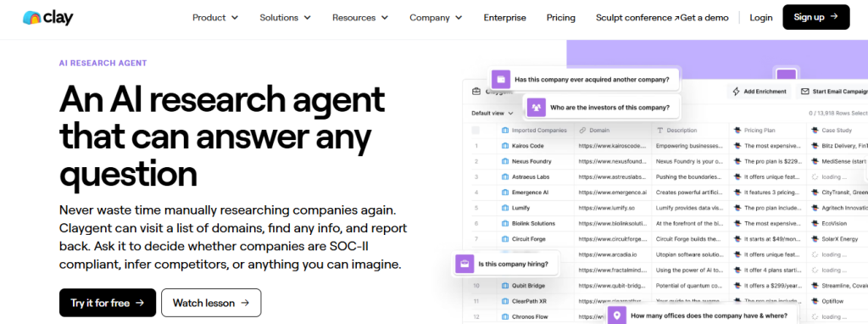The image size is (868, 324).
Task: Click the company icon next to Circuit Forge
Action: pos(505,238)
